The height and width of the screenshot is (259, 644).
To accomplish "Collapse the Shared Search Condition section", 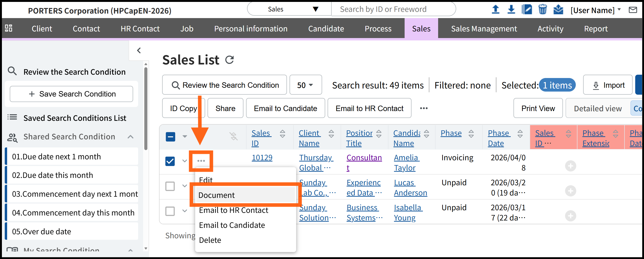I will point(130,137).
